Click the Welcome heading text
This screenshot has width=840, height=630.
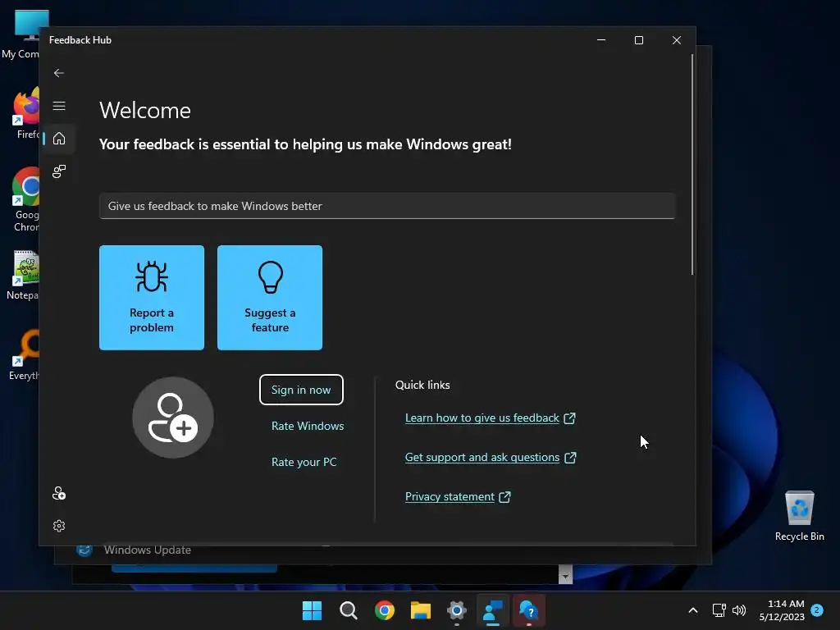[x=145, y=111]
